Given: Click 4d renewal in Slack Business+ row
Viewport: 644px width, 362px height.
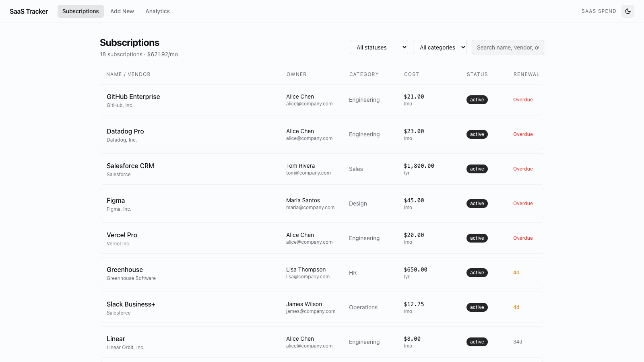Looking at the screenshot, I should (516, 307).
